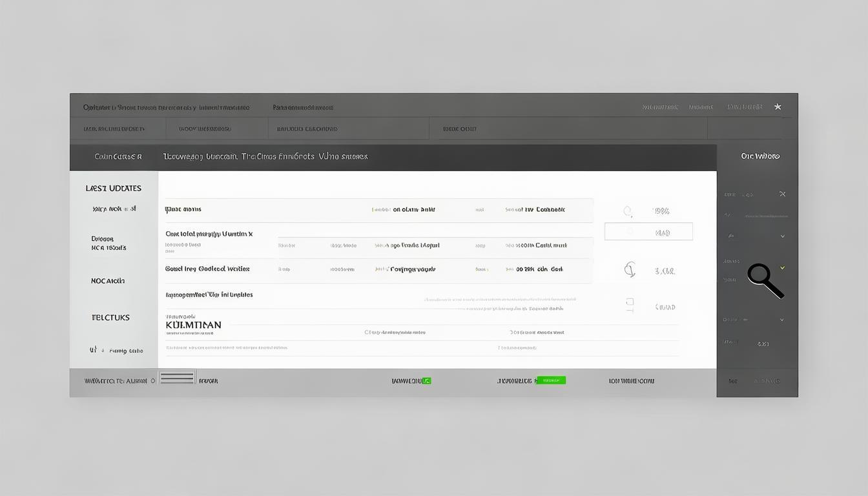Screen dimensions: 868x496
Task: Click the green button in the bottom bar
Action: coord(551,380)
